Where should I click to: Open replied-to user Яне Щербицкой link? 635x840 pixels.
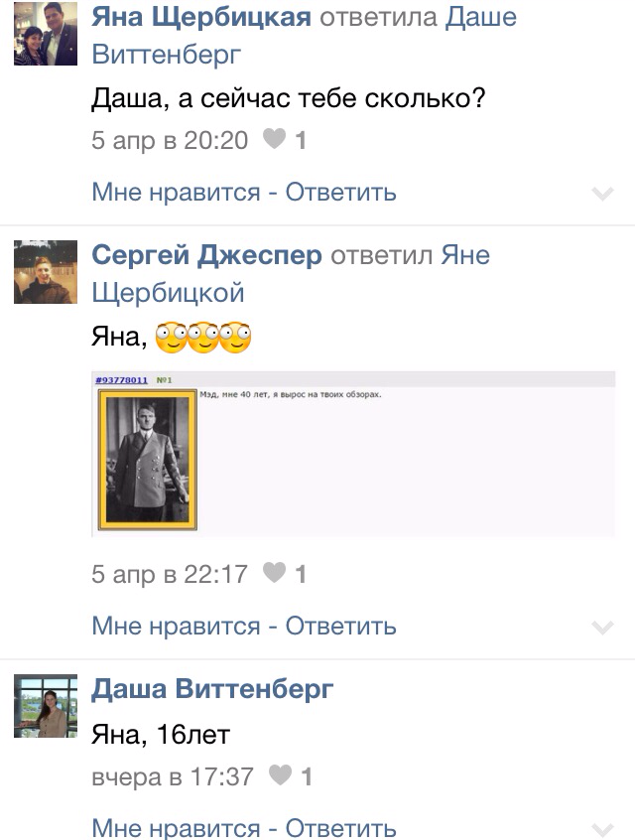coord(291,274)
